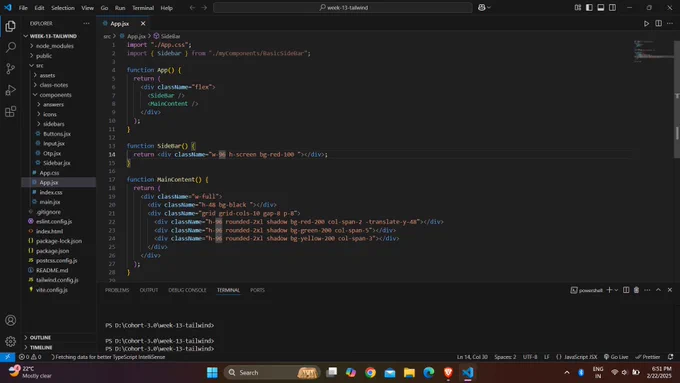Viewport: 680px width, 383px height.
Task: Open the Copilot chat icon
Action: click(x=481, y=7)
